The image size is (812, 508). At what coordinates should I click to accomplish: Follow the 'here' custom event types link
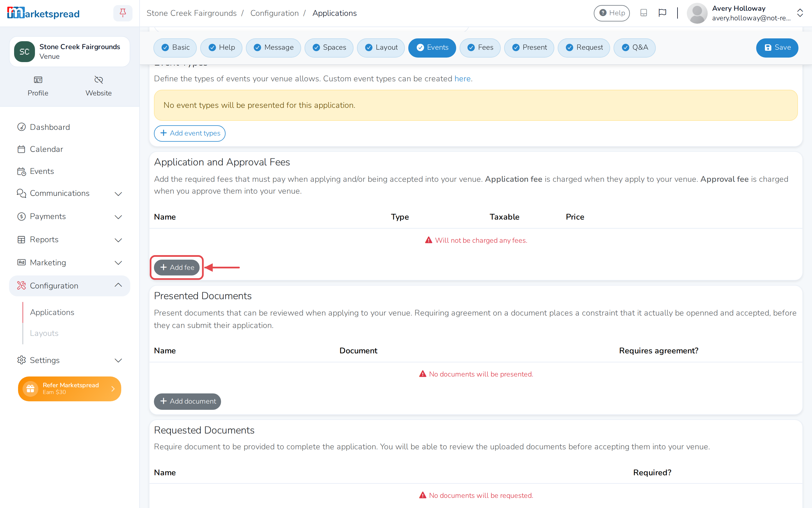(x=462, y=79)
